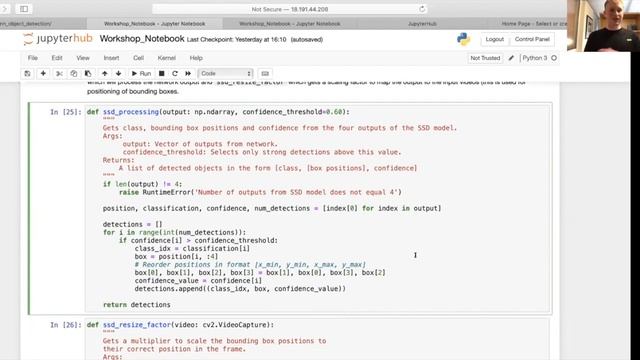Interrupt the kernel with stop icon
Screen dimensions: 640x360
click(162, 73)
